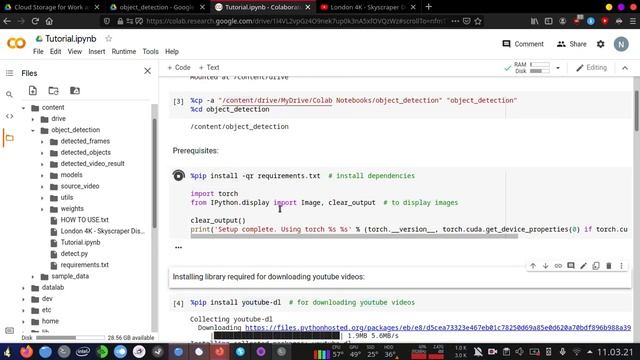The image size is (640, 360).
Task: Expand the drive folder
Action: [x=33, y=119]
